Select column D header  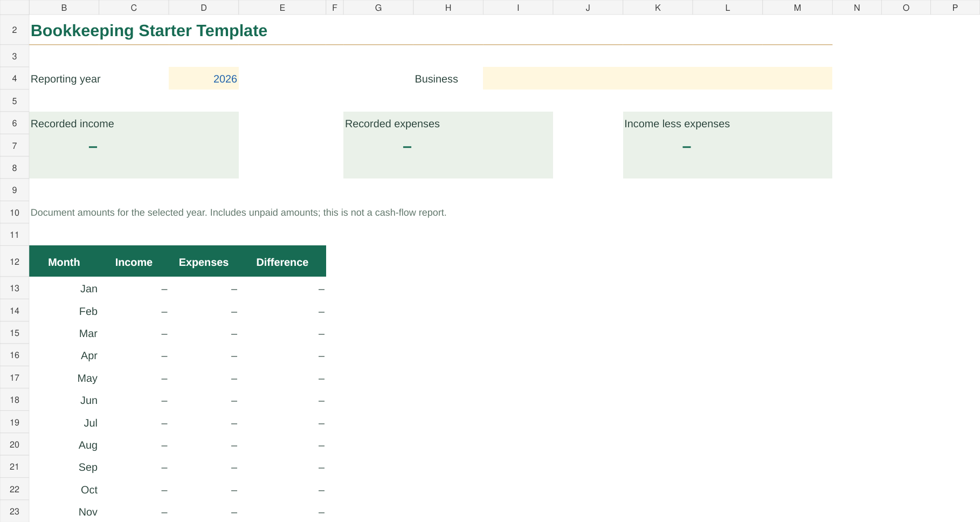(204, 8)
